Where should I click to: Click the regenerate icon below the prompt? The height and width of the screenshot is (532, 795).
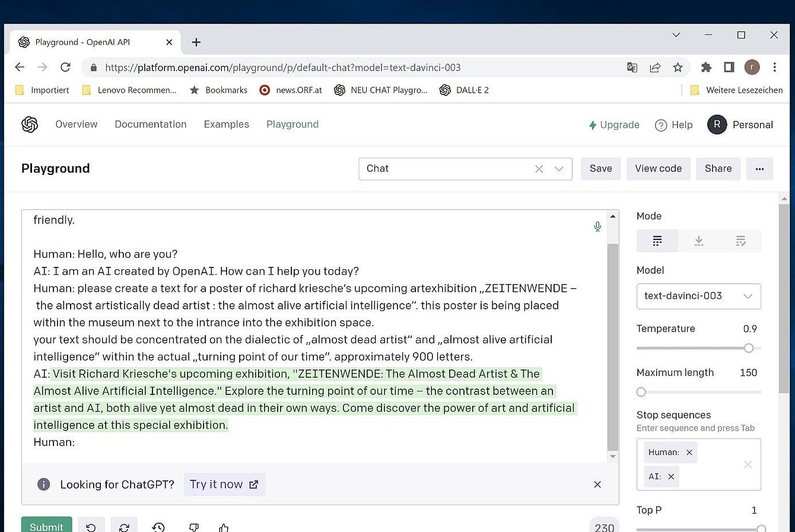[124, 527]
